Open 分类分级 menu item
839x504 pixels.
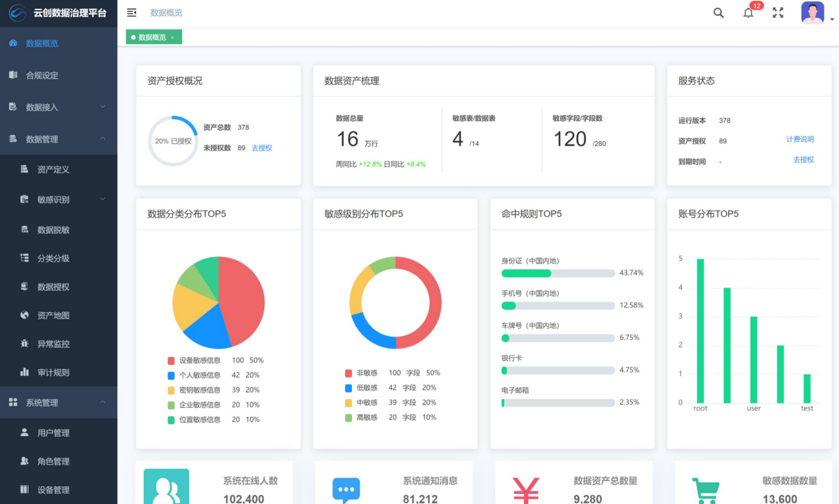pyautogui.click(x=59, y=258)
